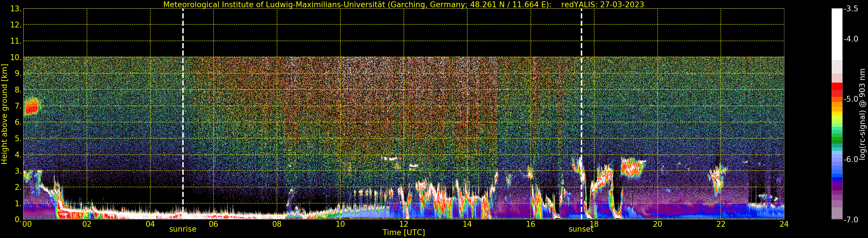This screenshot has height=238, width=868.
Task: Click the '14' tick on the time axis
Action: point(467,224)
